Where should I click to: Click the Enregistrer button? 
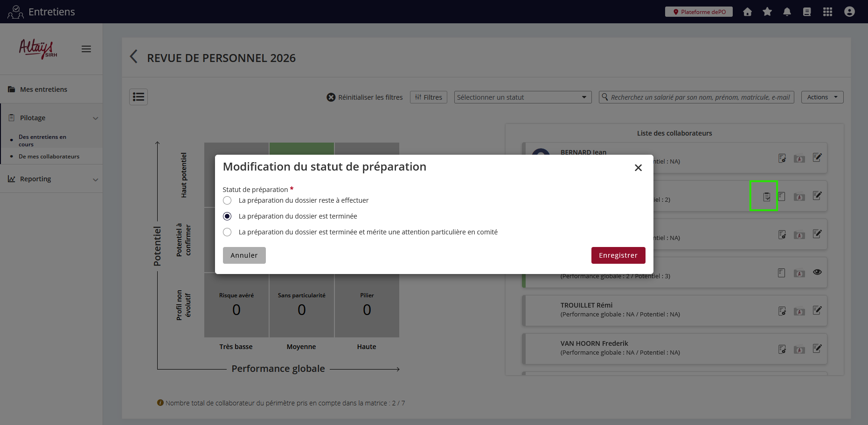pos(618,255)
